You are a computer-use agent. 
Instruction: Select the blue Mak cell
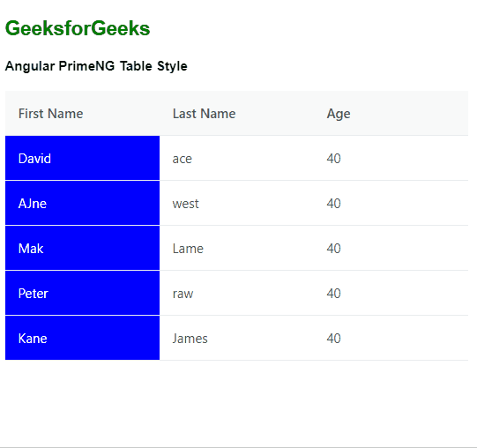(83, 249)
